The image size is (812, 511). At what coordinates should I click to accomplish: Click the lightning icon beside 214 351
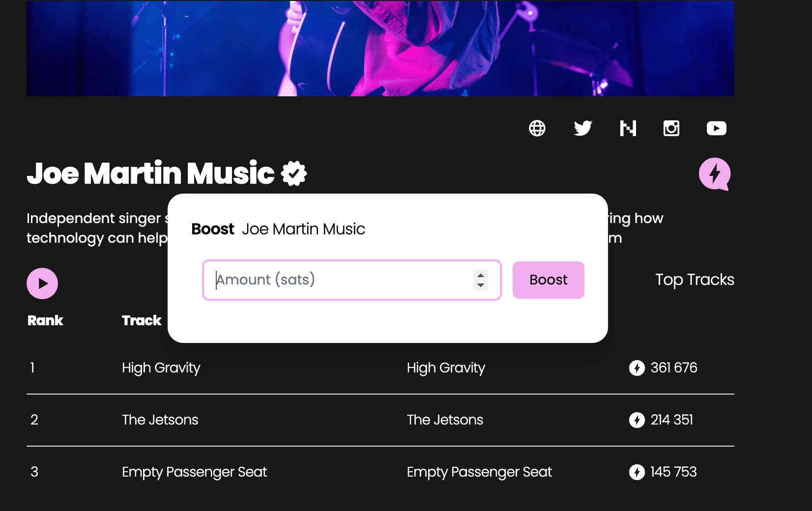[x=637, y=420]
